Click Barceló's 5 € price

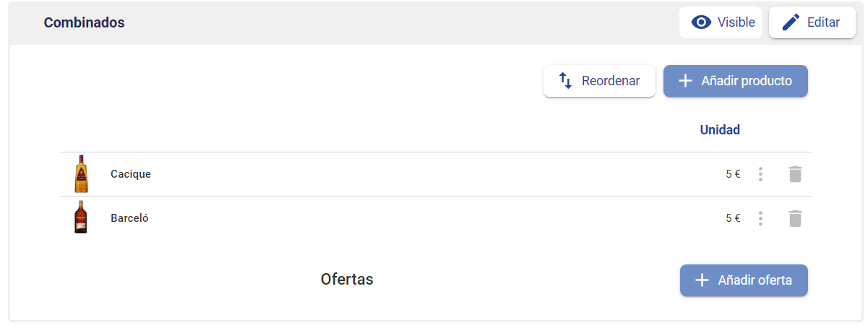pos(733,218)
